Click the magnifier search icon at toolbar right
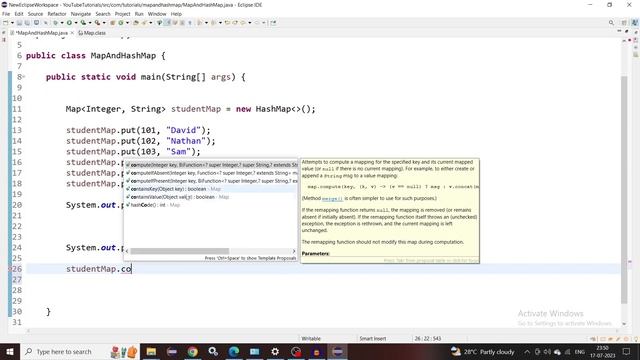Screen dimensions: 640x360 pos(611,23)
